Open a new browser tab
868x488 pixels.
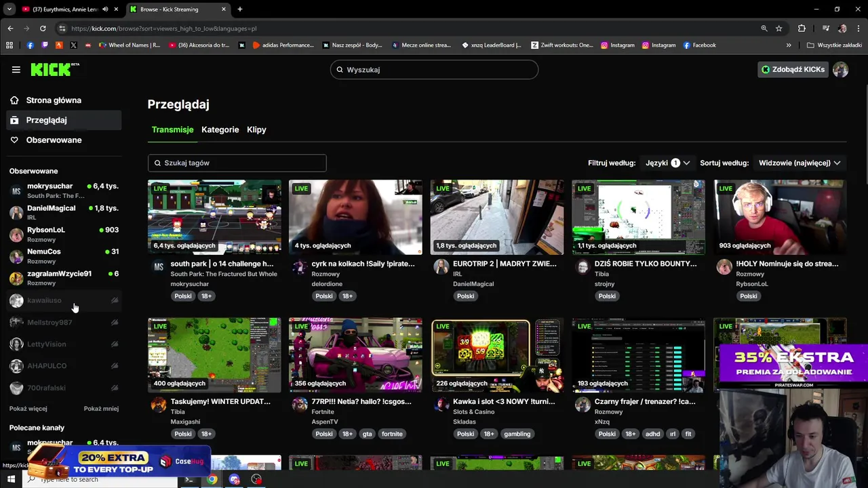point(239,9)
